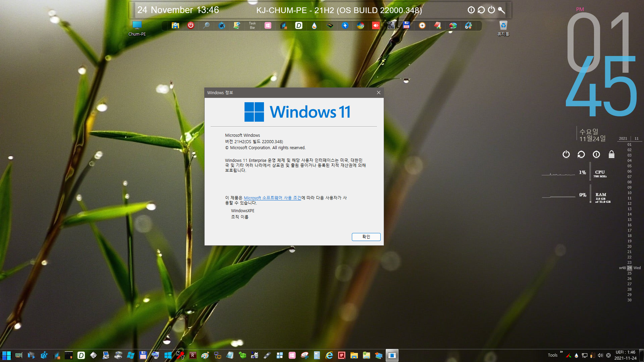Click the volume speaker tray icon
The image size is (644, 362).
[600, 355]
